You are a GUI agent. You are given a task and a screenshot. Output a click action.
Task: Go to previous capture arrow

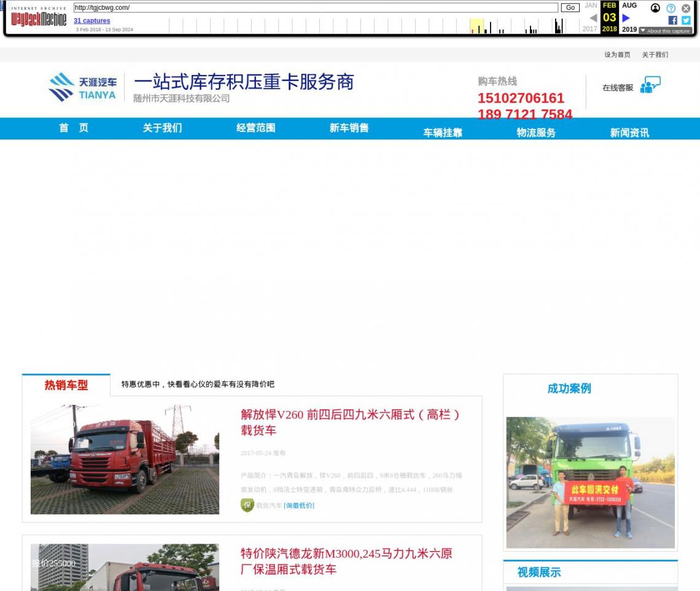click(593, 18)
